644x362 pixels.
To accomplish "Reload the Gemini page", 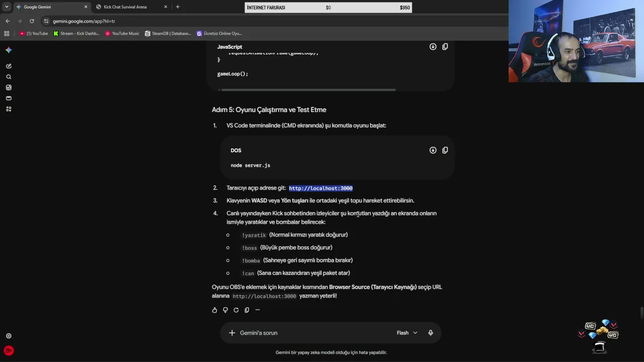I will [32, 21].
